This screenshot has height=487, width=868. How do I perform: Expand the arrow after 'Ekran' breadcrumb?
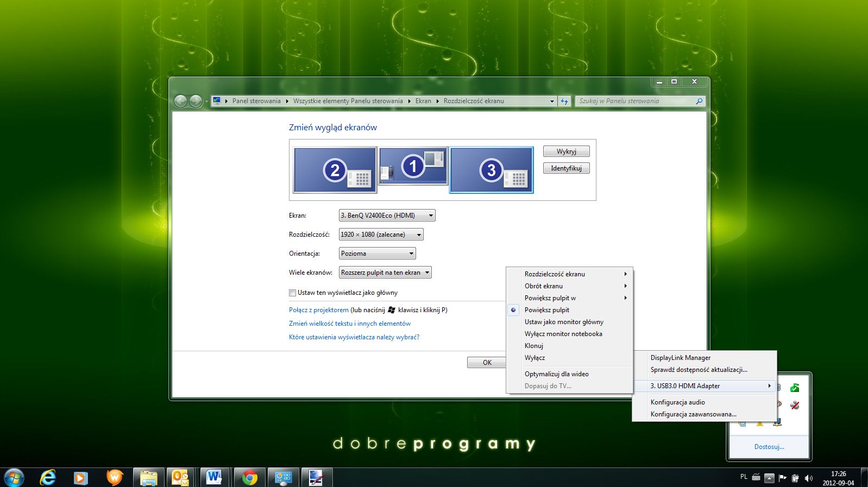(x=437, y=101)
